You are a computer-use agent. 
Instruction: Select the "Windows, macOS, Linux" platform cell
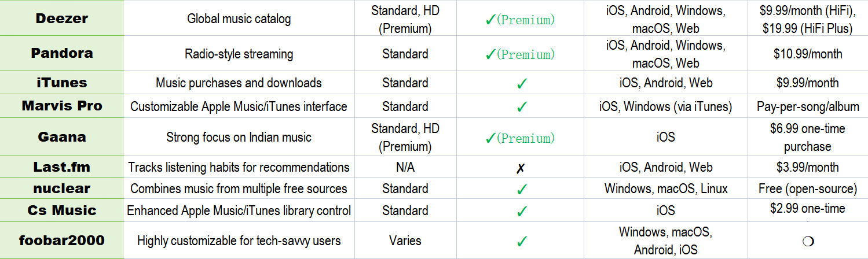pyautogui.click(x=666, y=189)
